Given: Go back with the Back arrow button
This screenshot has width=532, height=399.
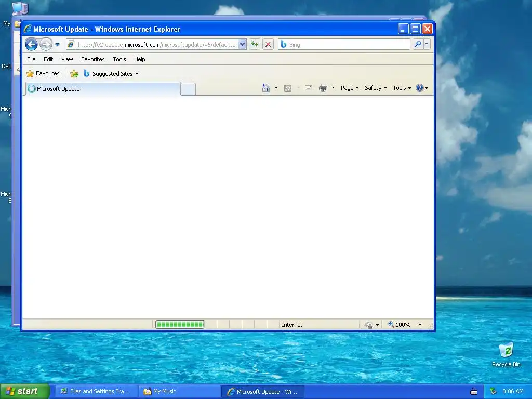Looking at the screenshot, I should click(31, 44).
